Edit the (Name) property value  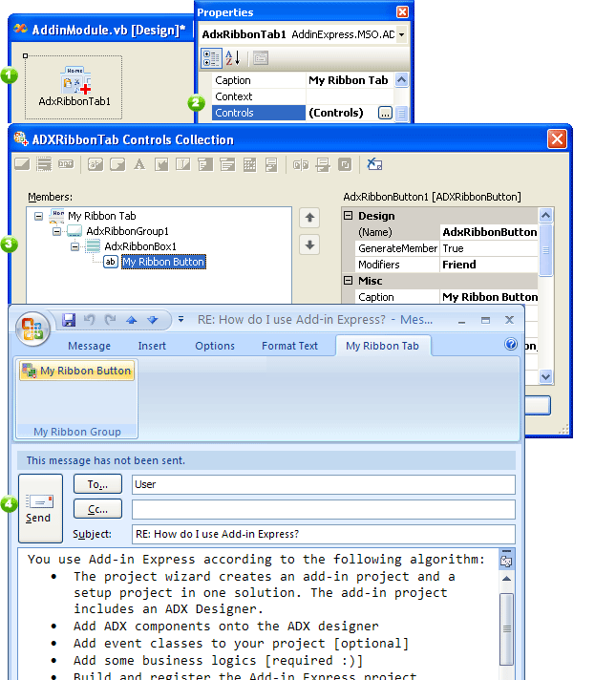point(489,232)
